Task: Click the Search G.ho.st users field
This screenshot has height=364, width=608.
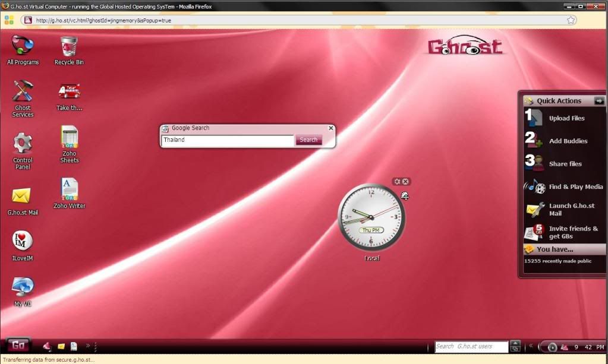Action: pos(471,347)
